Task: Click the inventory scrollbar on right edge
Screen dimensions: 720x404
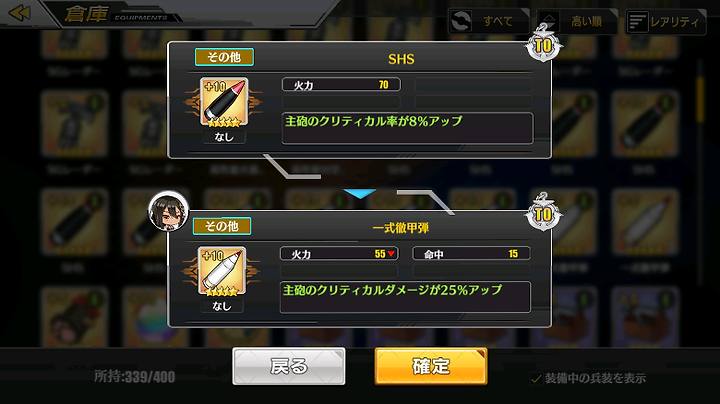Action: 700,99
